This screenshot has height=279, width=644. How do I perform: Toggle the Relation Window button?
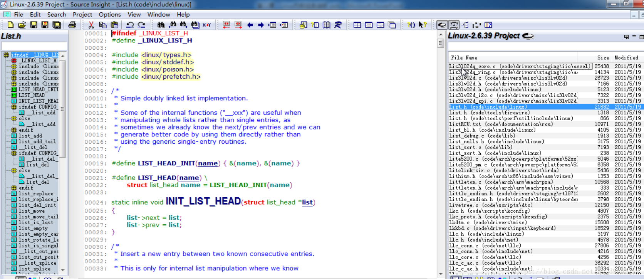465,25
